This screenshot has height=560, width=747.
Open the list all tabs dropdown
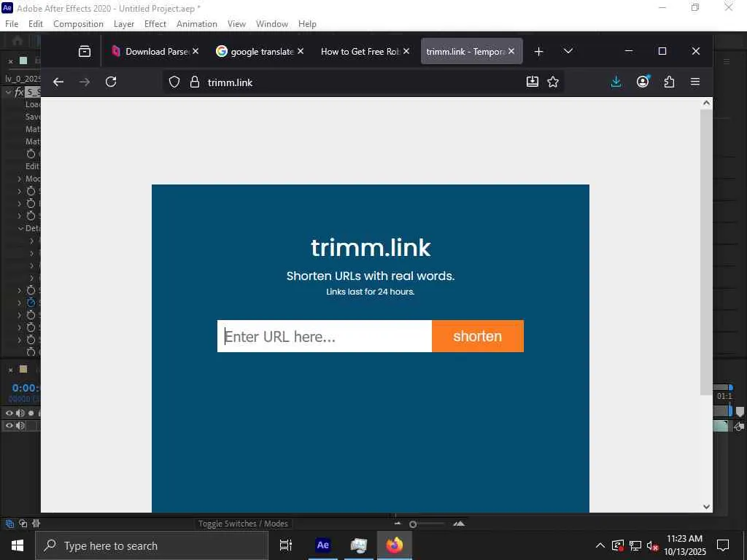pos(568,51)
